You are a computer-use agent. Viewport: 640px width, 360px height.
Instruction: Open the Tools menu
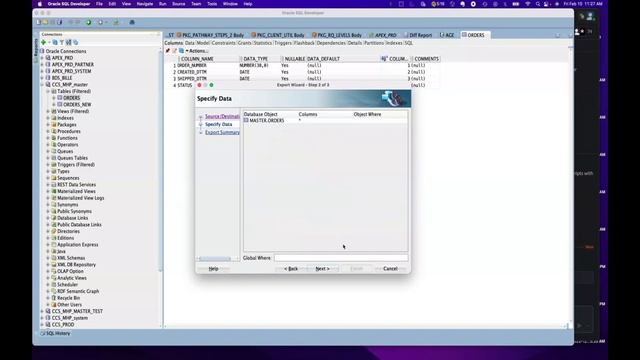212,4
